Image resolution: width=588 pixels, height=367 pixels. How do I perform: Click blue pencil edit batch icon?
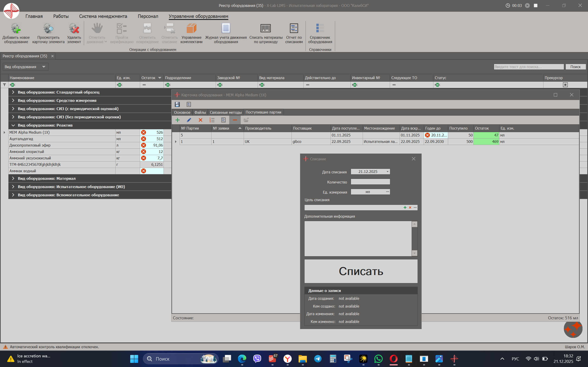click(x=189, y=120)
